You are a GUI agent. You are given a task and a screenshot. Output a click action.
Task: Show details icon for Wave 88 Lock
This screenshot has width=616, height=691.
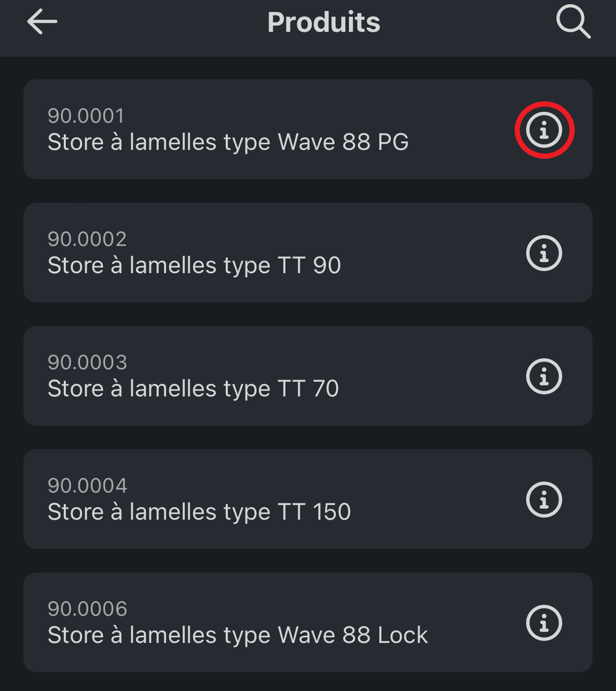tap(544, 623)
